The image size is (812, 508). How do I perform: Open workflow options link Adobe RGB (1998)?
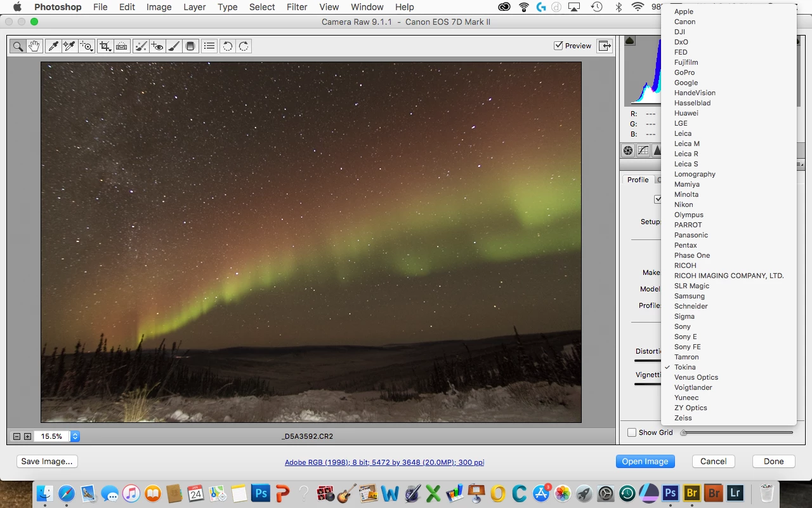coord(384,462)
